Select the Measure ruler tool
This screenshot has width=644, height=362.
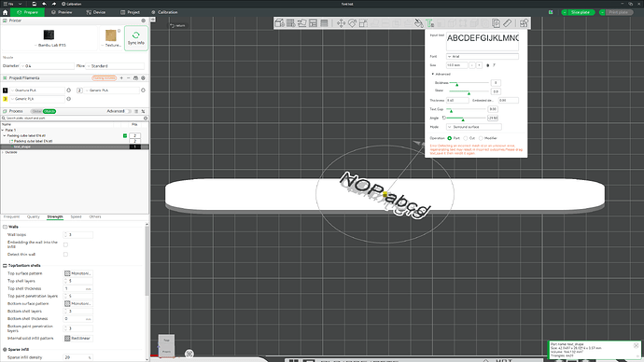507,23
